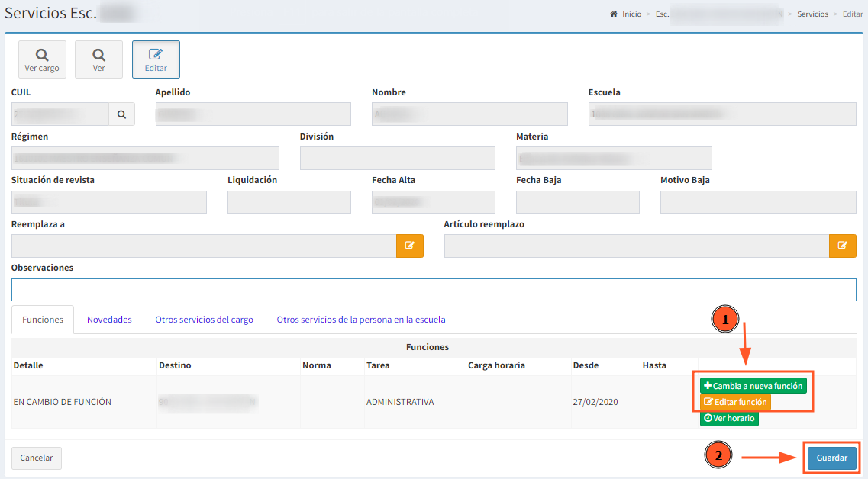Click the Reemplaza a field
868x479 pixels.
[x=204, y=246]
